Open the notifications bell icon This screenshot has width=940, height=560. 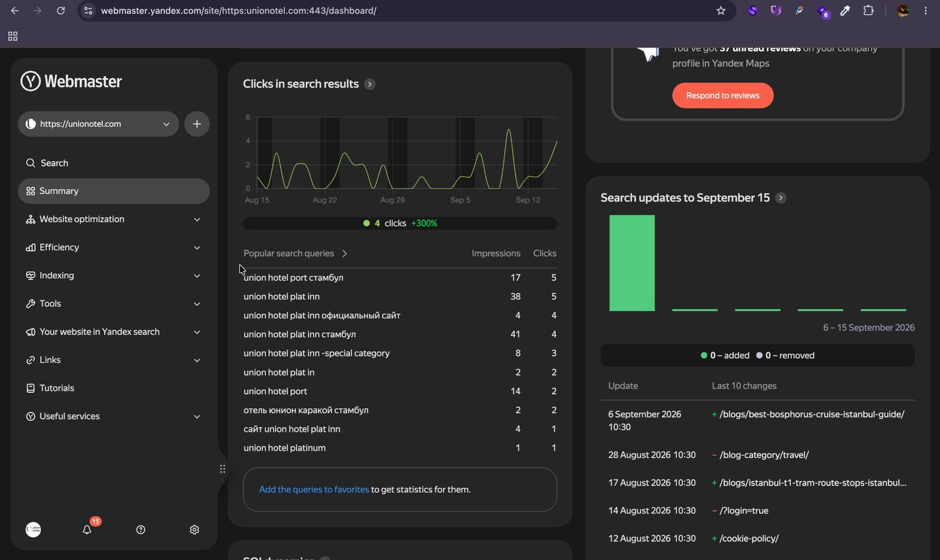coord(87,530)
